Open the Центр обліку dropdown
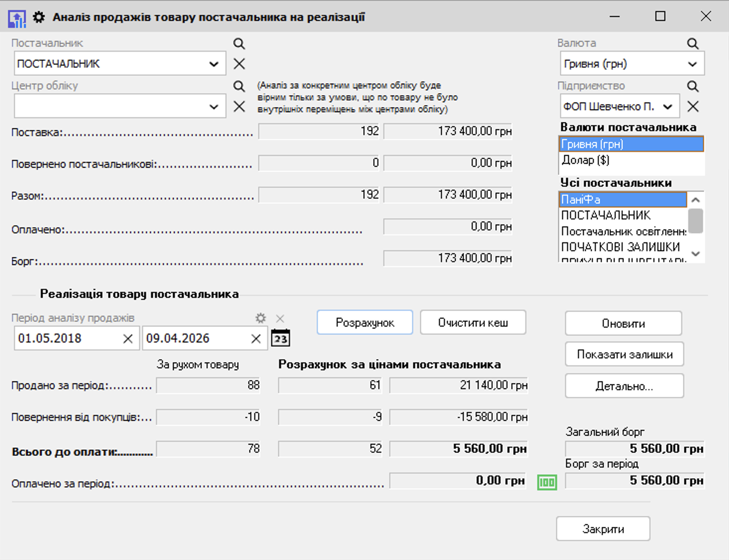The image size is (729, 560). pos(214,107)
